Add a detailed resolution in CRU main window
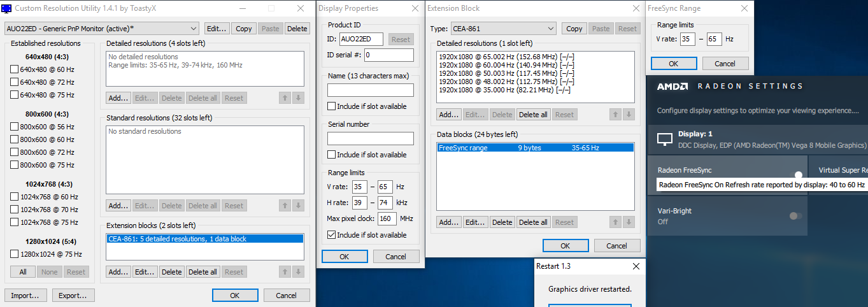This screenshot has width=868, height=307. coord(118,98)
